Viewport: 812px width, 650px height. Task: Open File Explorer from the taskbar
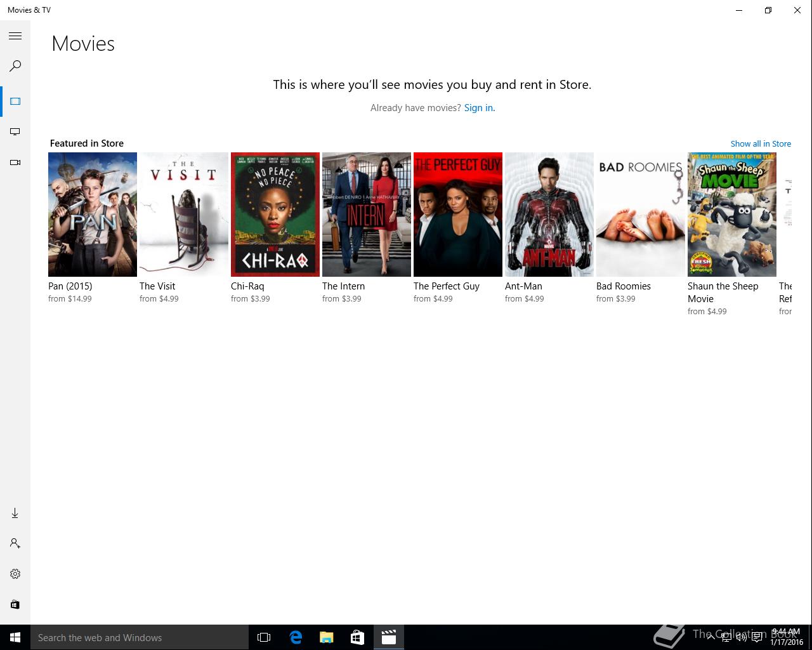tap(326, 637)
